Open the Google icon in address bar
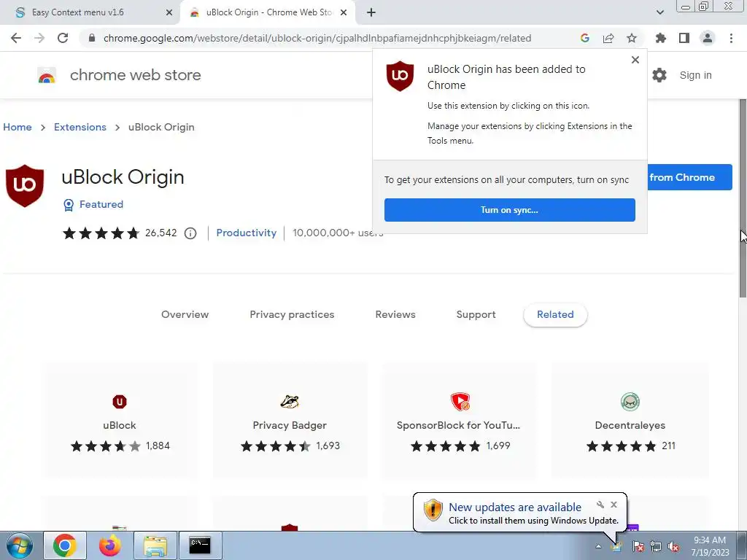 585,38
